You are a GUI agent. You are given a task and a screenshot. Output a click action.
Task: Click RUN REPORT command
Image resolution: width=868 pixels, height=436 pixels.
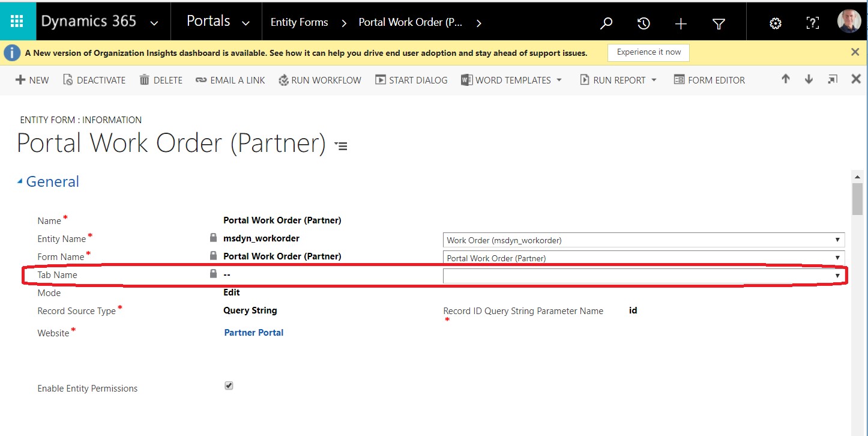coord(613,80)
